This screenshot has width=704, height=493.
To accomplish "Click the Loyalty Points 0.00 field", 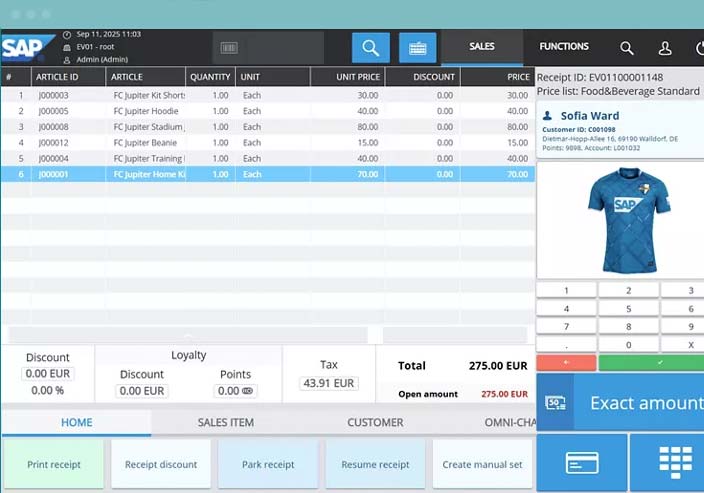I will click(235, 391).
